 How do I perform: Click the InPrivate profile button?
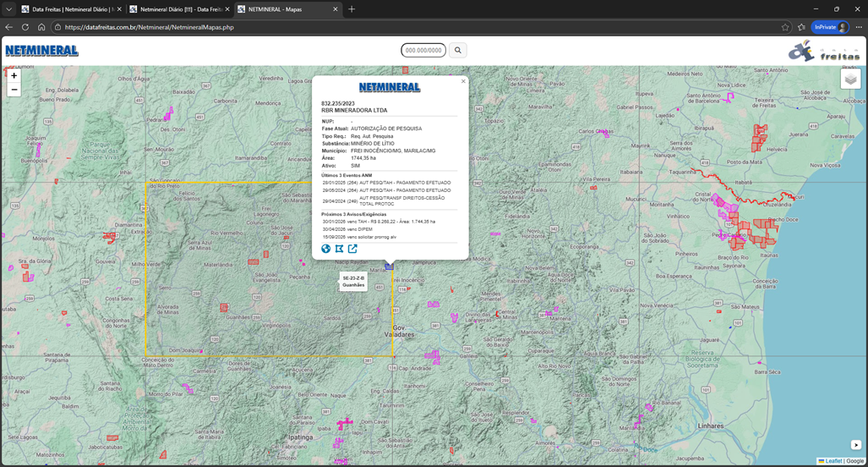click(x=829, y=27)
